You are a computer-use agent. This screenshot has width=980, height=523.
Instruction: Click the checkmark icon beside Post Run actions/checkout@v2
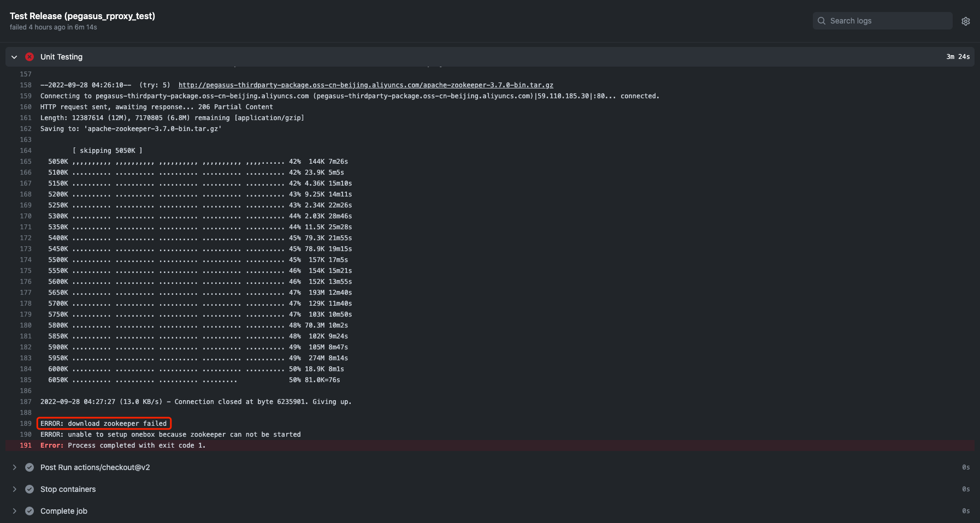pos(29,467)
